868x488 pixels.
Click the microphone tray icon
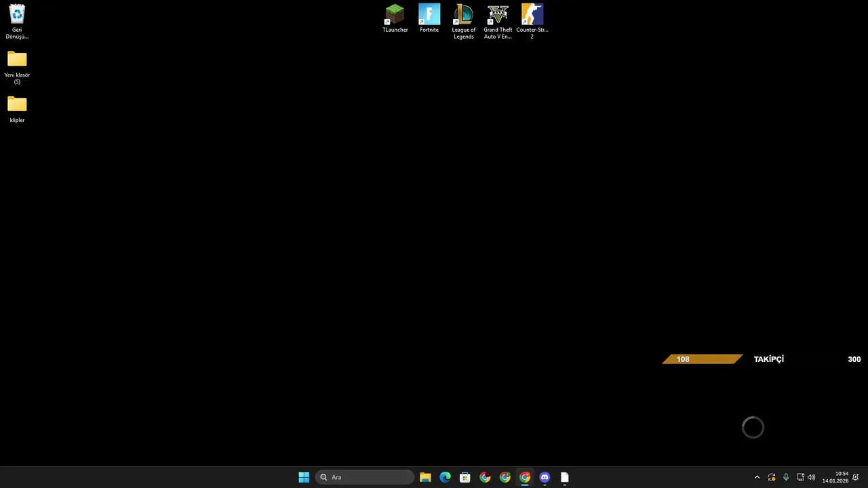pos(786,477)
